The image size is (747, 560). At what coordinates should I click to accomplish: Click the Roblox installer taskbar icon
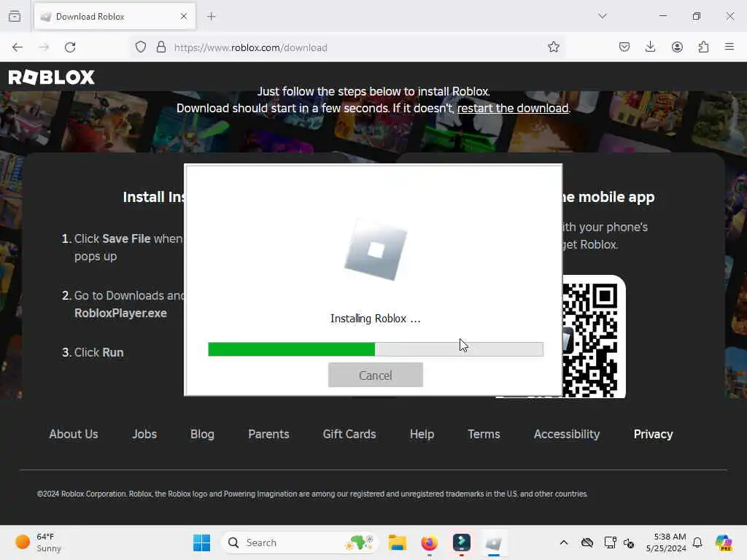[494, 542]
